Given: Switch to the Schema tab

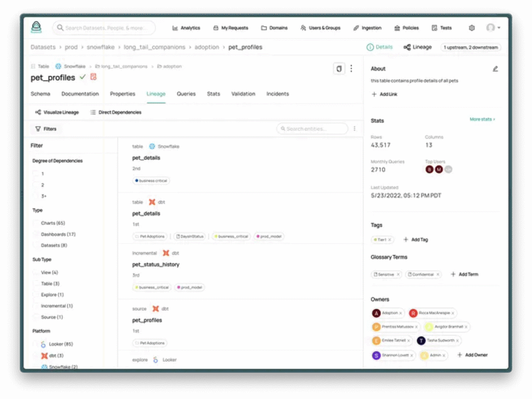Looking at the screenshot, I should [40, 94].
